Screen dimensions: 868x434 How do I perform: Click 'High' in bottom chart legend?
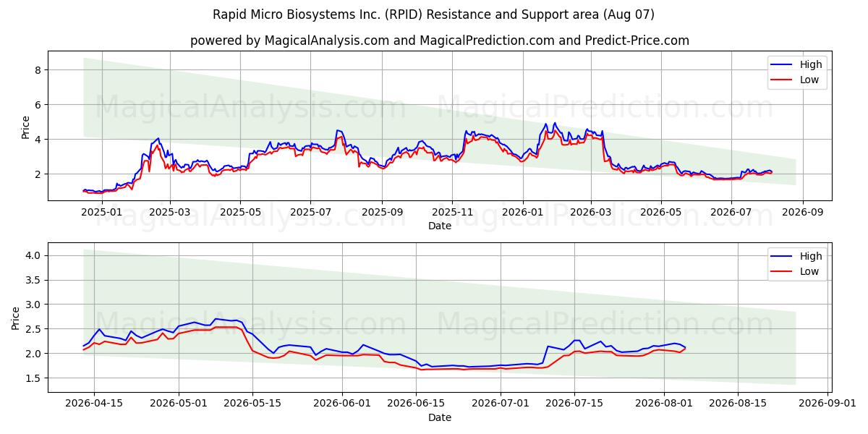810,256
